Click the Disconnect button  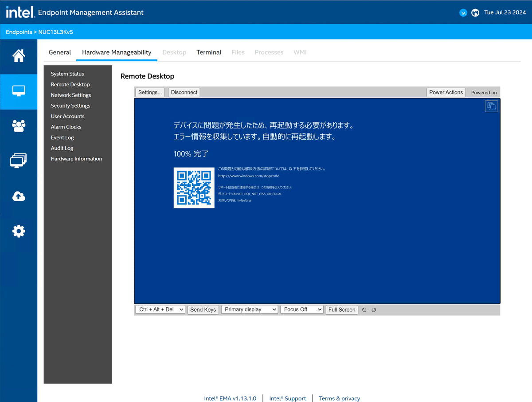click(184, 92)
